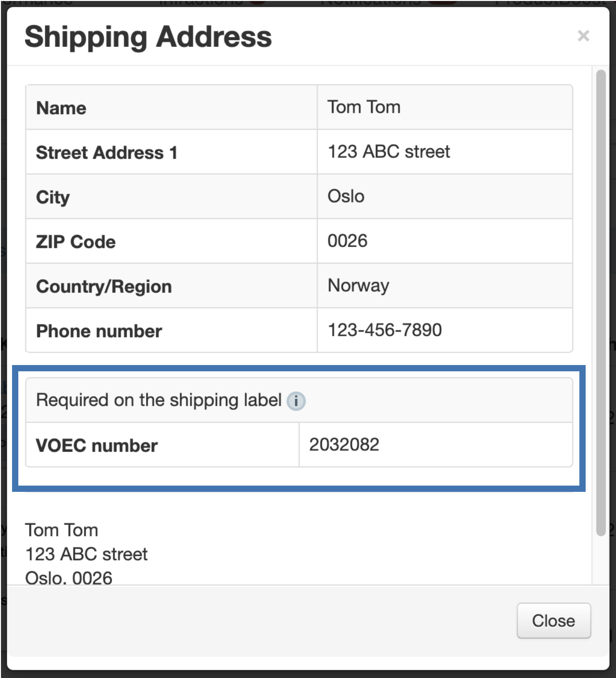The width and height of the screenshot is (616, 678).
Task: Select the Tom Tom address summary text
Action: (x=87, y=554)
